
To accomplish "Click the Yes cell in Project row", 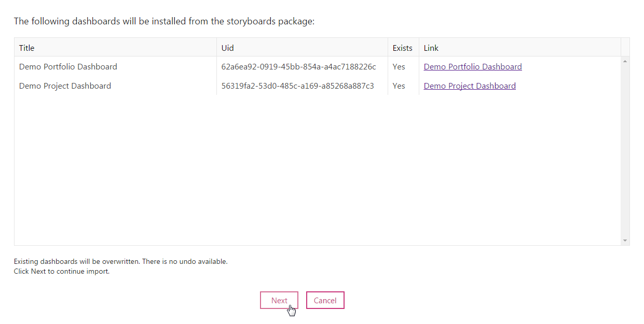I will coord(403,86).
